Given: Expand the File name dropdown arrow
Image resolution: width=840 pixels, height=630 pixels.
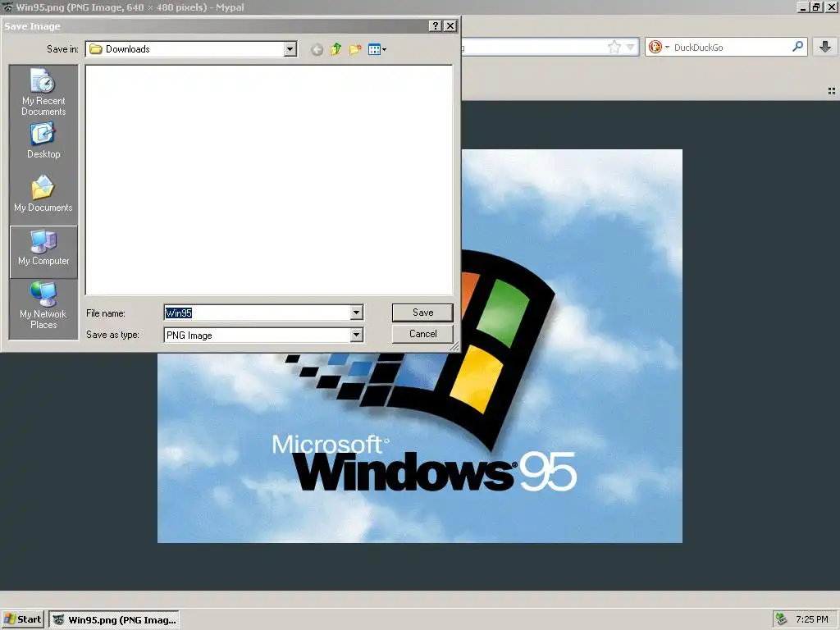Looking at the screenshot, I should point(356,313).
